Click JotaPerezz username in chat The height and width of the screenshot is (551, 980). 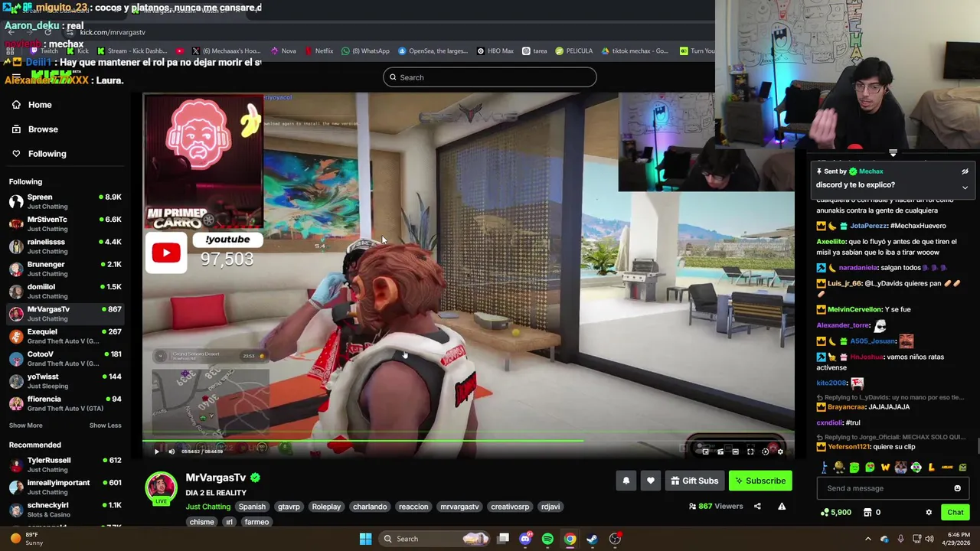coord(868,226)
